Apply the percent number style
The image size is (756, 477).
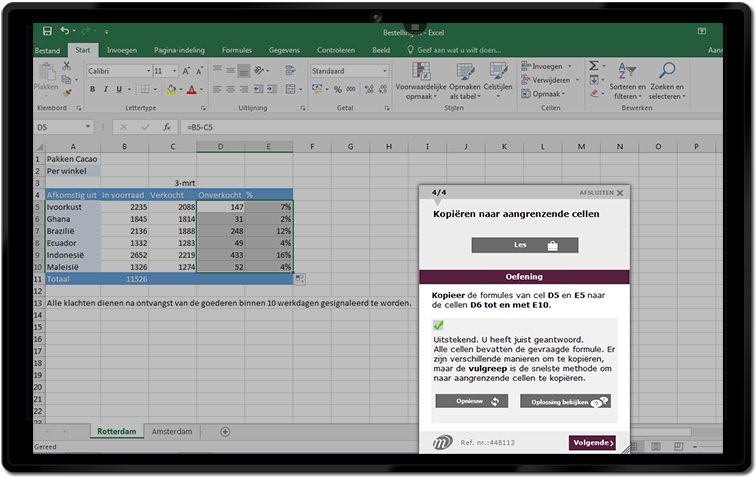(x=335, y=89)
